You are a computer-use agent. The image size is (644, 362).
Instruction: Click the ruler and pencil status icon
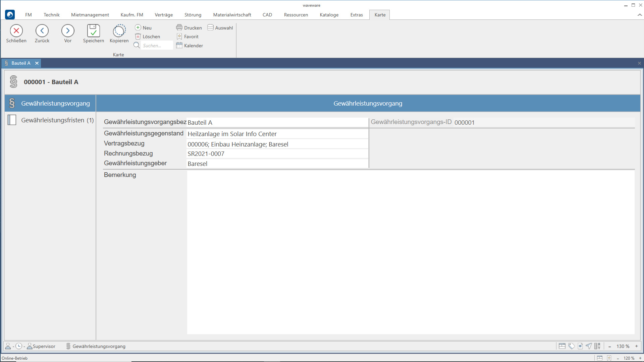597,346
